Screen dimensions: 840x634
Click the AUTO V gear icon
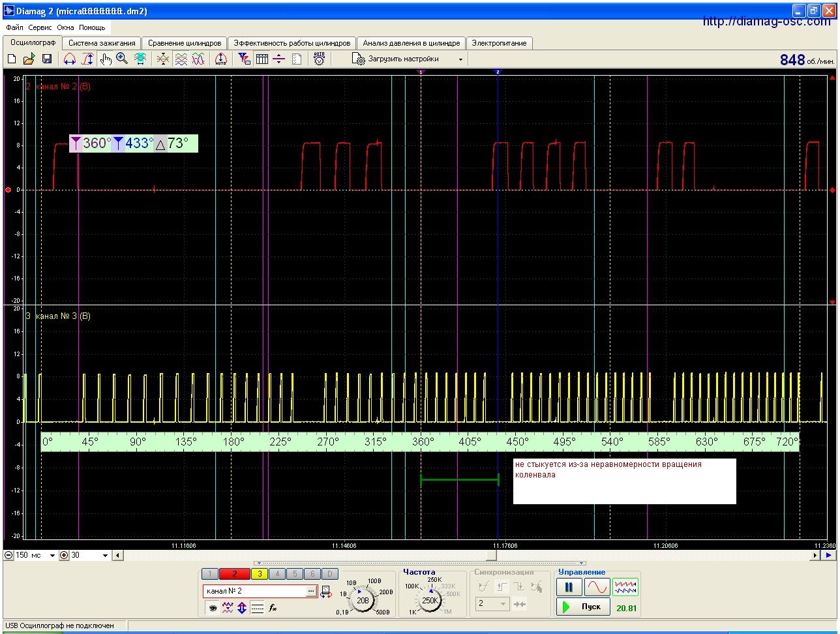pyautogui.click(x=319, y=59)
